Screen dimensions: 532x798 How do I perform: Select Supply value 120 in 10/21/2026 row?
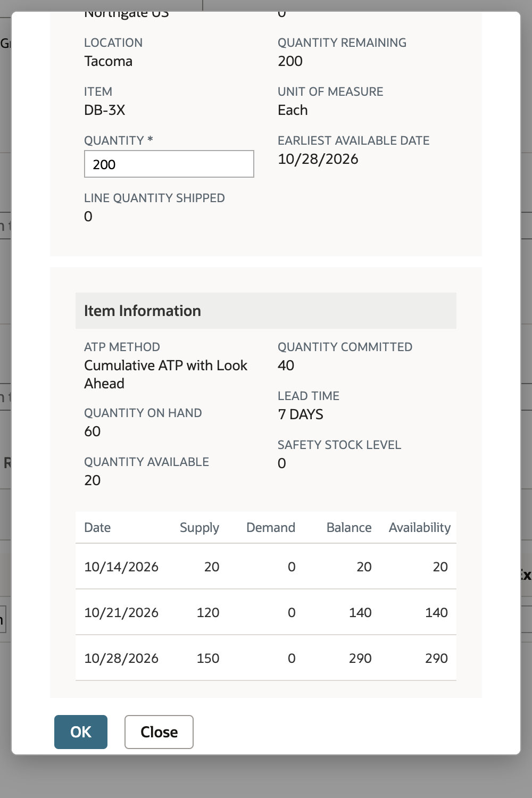pos(208,612)
